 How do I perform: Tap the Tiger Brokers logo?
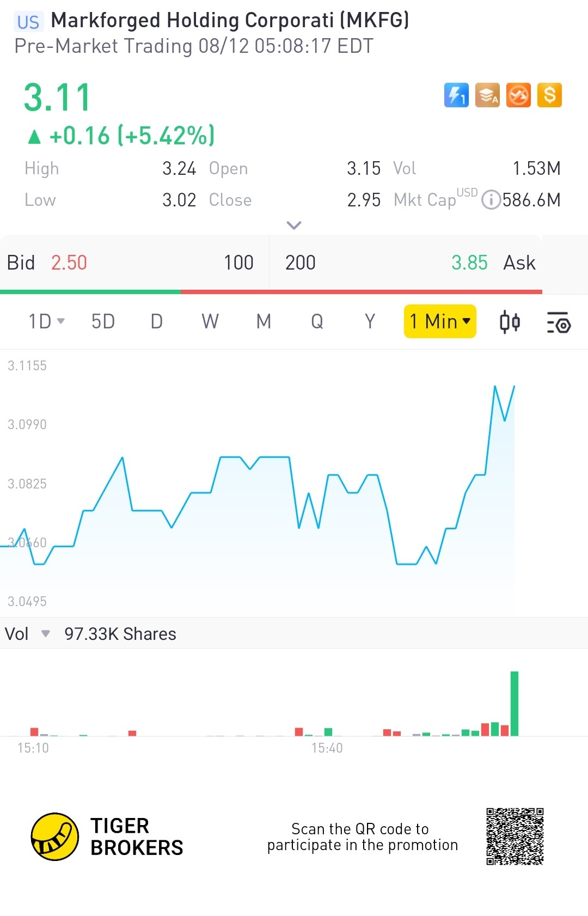(x=55, y=836)
